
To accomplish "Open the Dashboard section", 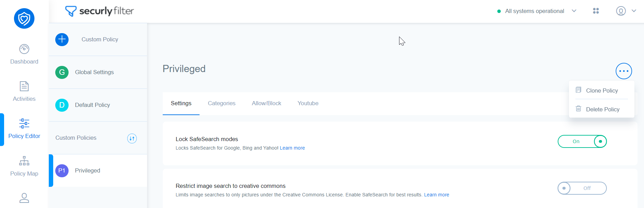I will (24, 54).
